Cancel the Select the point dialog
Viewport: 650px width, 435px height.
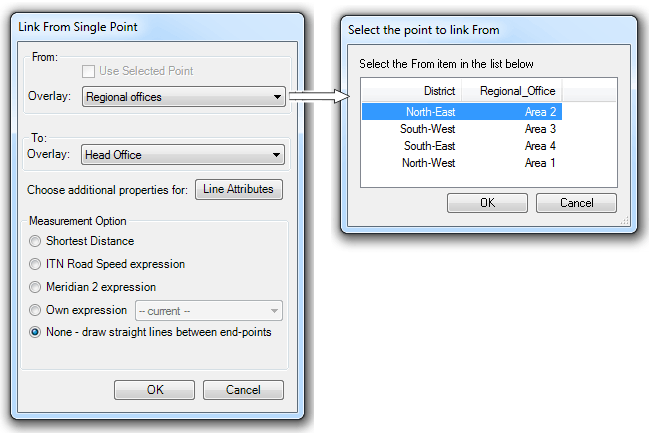576,203
